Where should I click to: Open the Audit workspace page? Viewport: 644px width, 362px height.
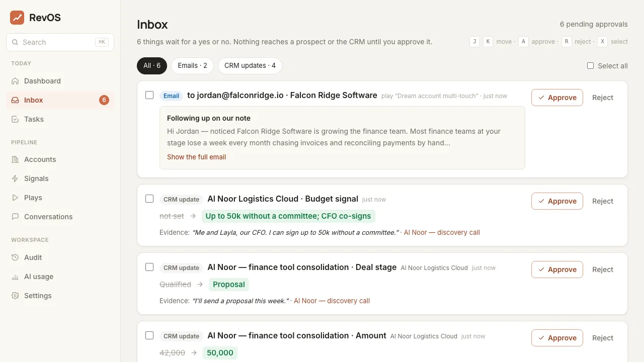point(60,257)
